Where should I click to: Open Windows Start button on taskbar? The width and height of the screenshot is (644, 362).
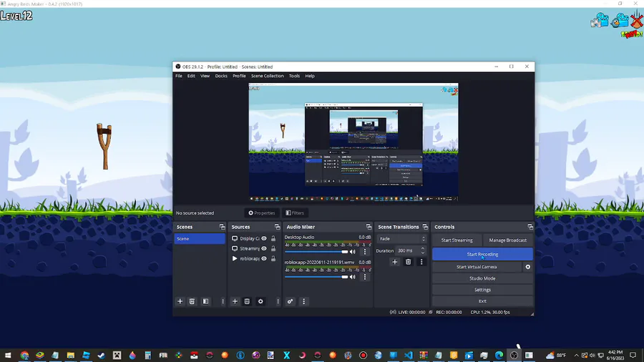point(8,355)
